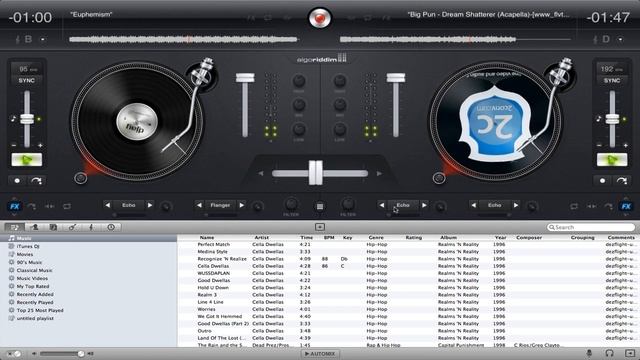Click the Search field in library
The image size is (640, 360).
591,227
